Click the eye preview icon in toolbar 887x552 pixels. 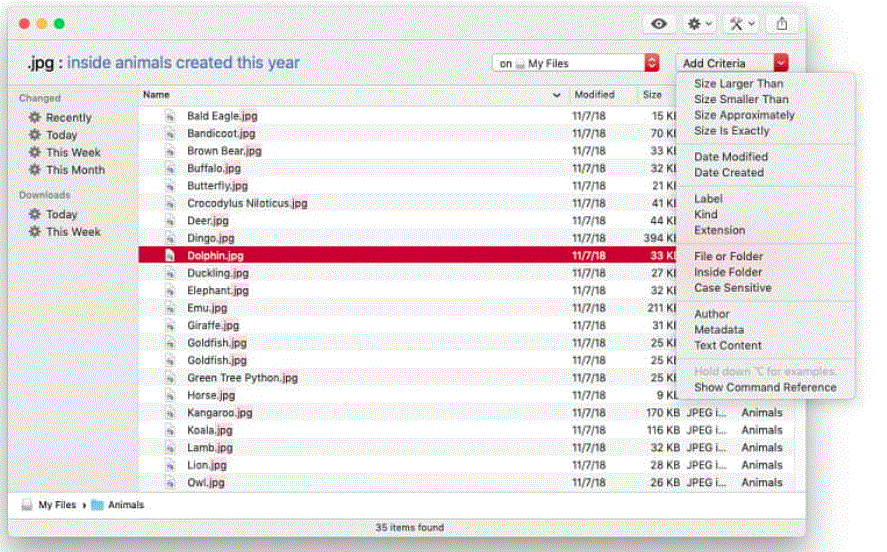pos(658,24)
